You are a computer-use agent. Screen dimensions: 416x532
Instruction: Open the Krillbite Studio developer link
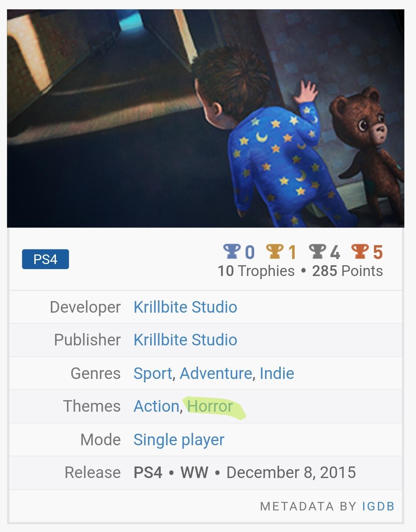185,307
